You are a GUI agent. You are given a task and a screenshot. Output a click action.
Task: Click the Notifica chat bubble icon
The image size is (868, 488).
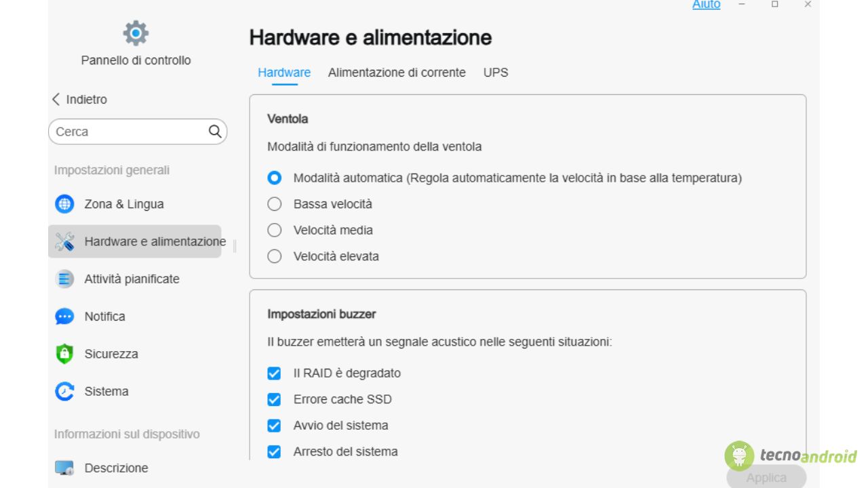point(64,317)
